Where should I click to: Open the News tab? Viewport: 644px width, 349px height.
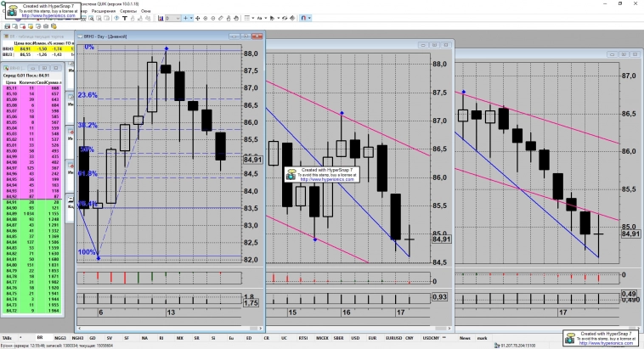click(x=464, y=337)
